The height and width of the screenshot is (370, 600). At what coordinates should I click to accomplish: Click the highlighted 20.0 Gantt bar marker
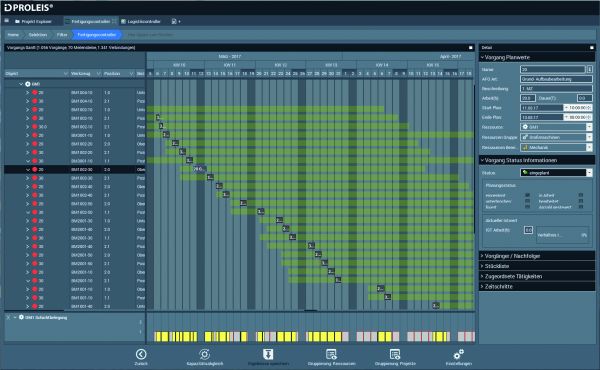[x=199, y=169]
